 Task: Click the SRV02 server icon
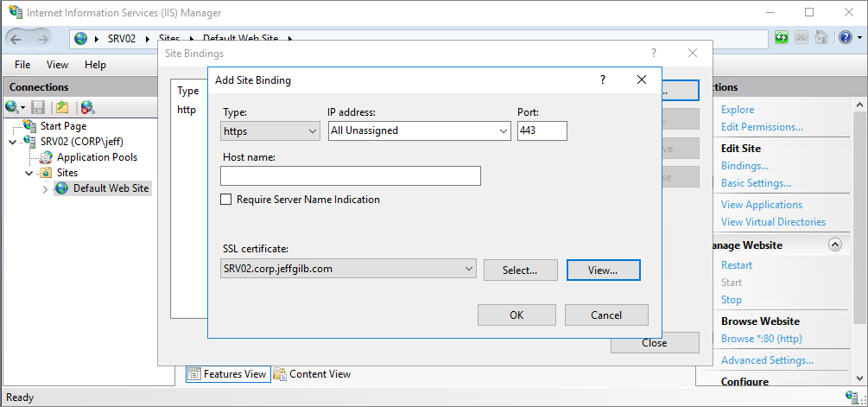click(30, 141)
